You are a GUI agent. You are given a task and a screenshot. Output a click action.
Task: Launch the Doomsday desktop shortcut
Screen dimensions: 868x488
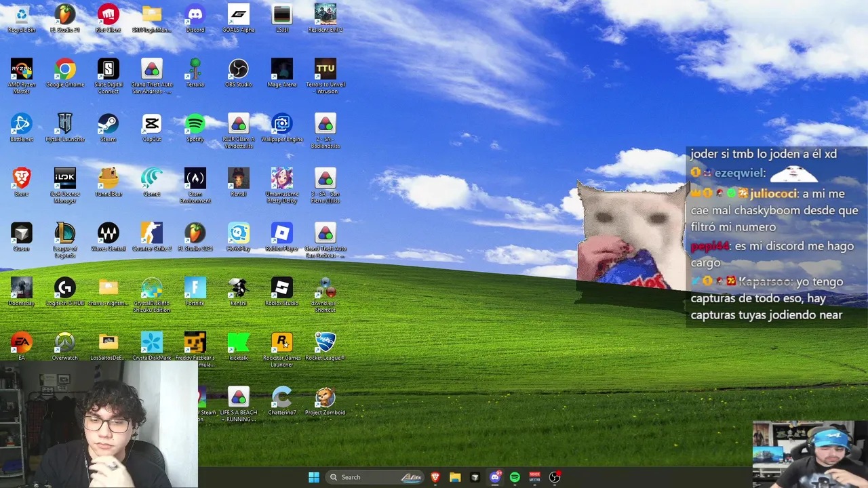tap(22, 291)
